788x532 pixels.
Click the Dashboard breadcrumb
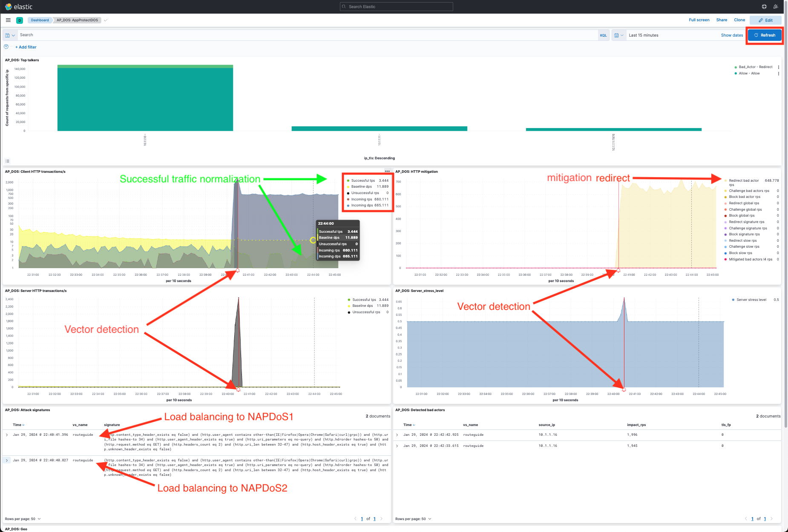40,20
